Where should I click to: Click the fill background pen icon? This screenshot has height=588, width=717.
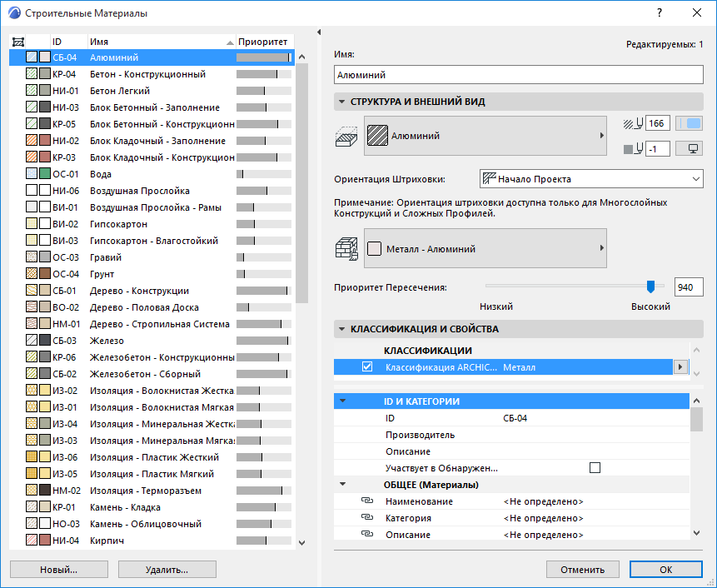pos(634,148)
